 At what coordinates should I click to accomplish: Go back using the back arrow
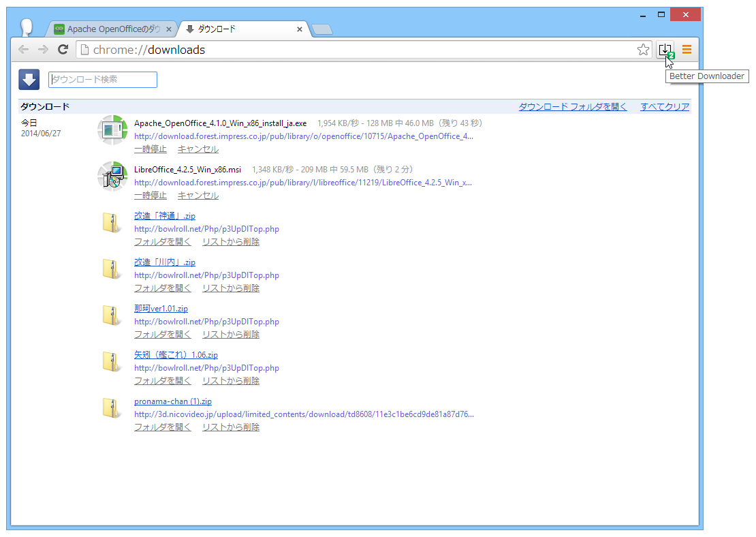pyautogui.click(x=22, y=49)
